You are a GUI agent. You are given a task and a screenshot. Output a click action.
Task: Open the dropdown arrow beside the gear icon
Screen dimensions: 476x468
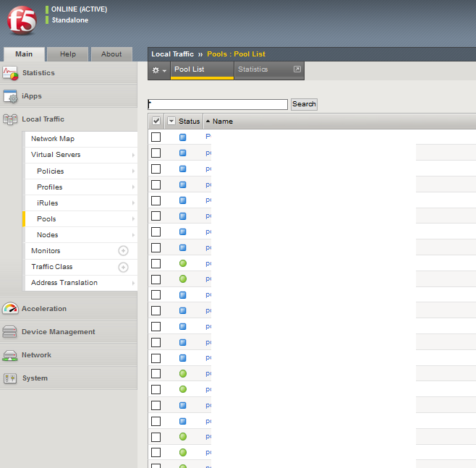click(164, 71)
